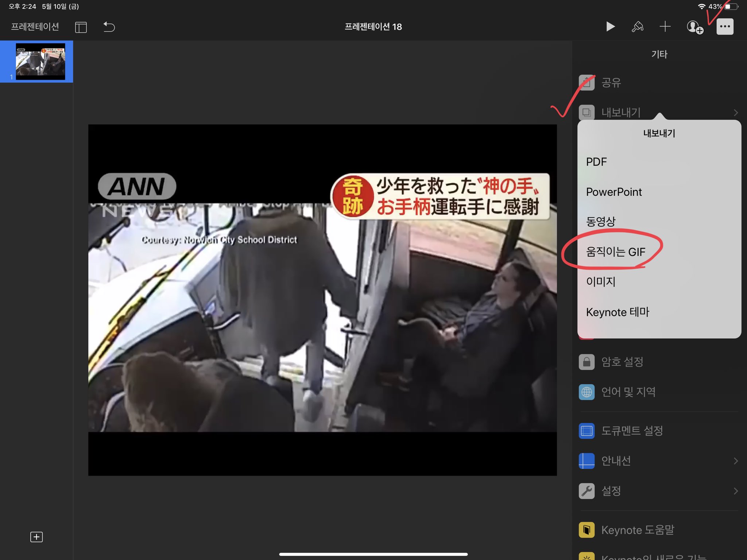Click the Undo arrow icon
747x560 pixels.
pos(109,27)
